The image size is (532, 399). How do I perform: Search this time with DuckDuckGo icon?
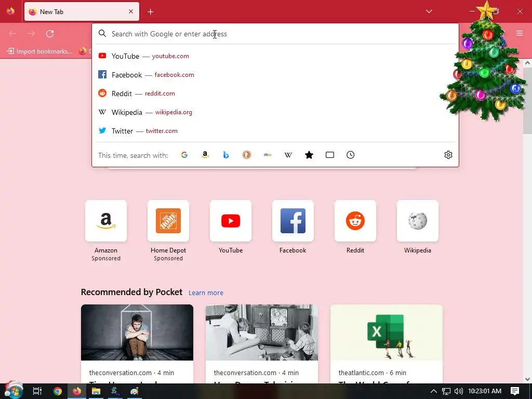(x=247, y=155)
